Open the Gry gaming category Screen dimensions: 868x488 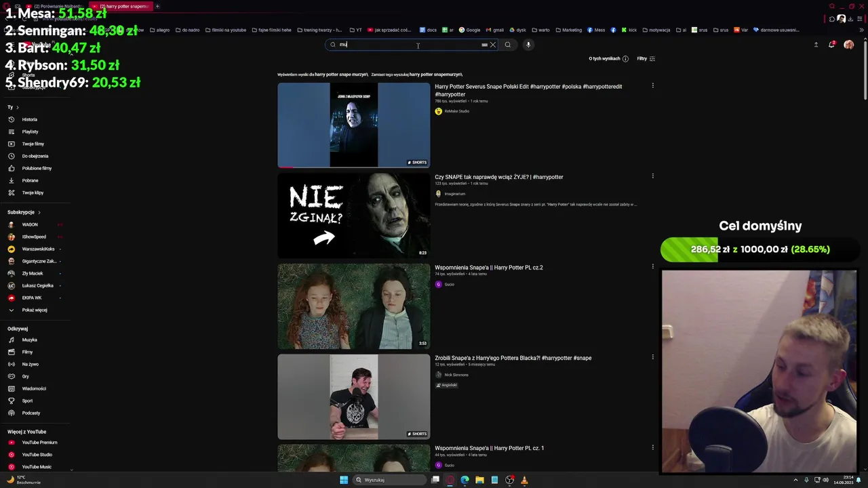click(25, 376)
